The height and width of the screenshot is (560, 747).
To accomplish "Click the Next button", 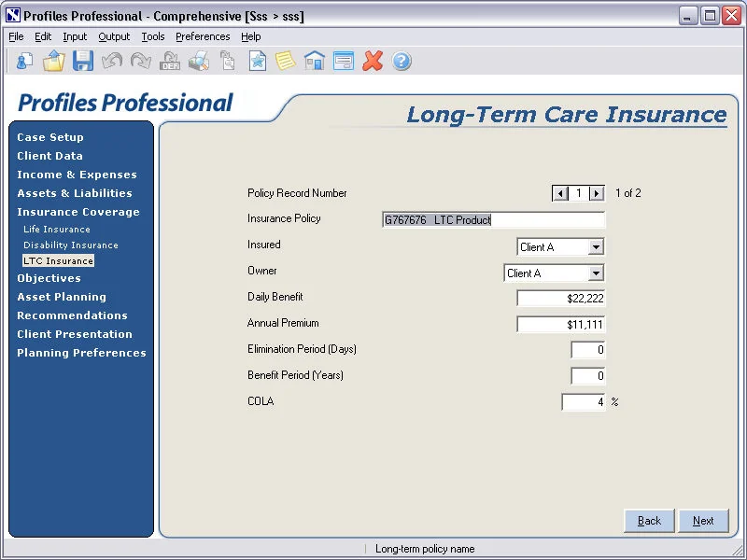I will [x=703, y=521].
